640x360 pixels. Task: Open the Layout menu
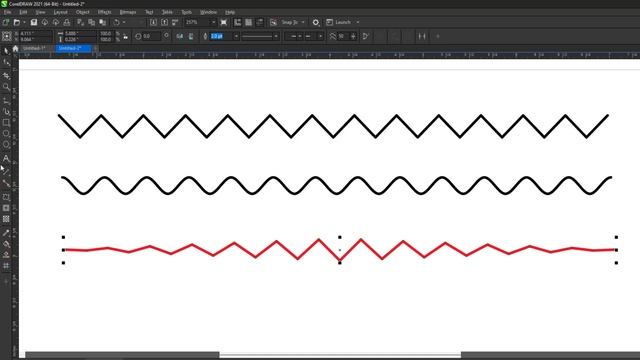pos(60,12)
